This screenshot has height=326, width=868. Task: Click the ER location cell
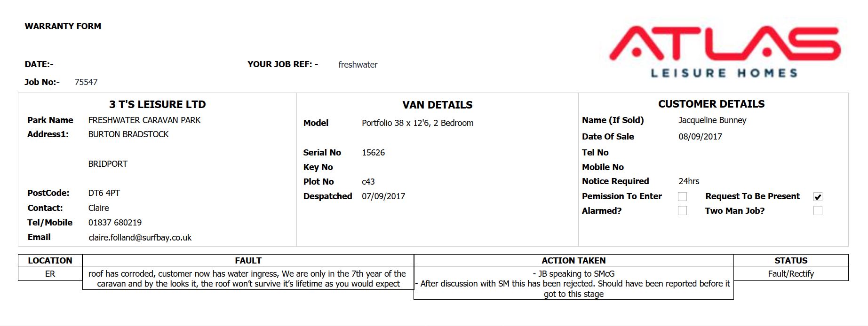click(50, 274)
